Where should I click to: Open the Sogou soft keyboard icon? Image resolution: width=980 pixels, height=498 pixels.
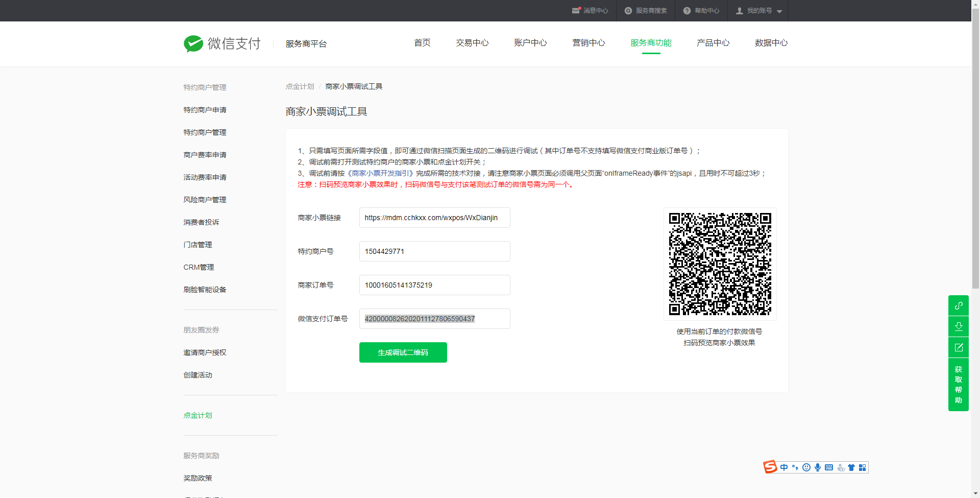click(829, 467)
